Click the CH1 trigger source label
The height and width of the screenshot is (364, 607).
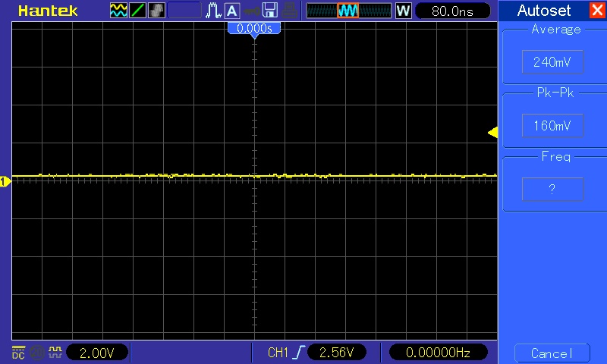pos(278,353)
